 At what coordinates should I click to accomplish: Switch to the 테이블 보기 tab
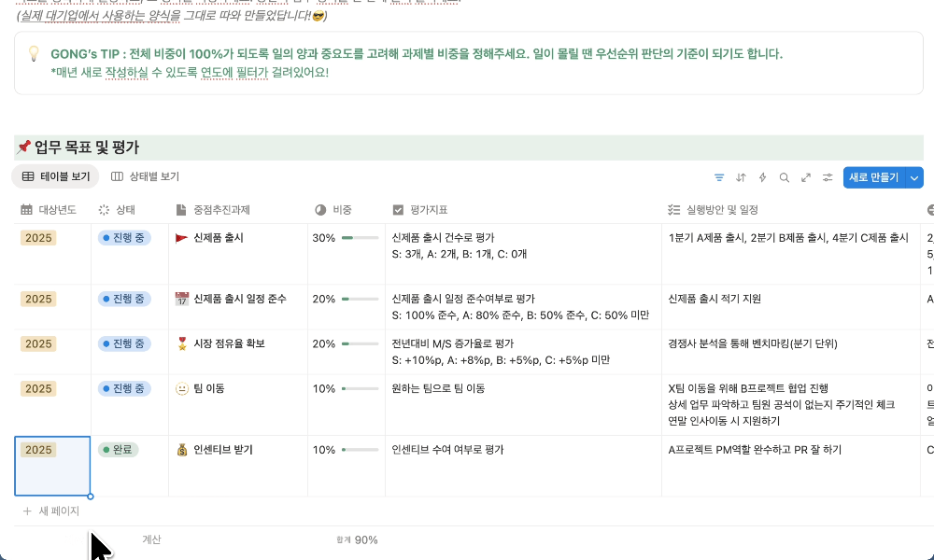[x=55, y=176]
